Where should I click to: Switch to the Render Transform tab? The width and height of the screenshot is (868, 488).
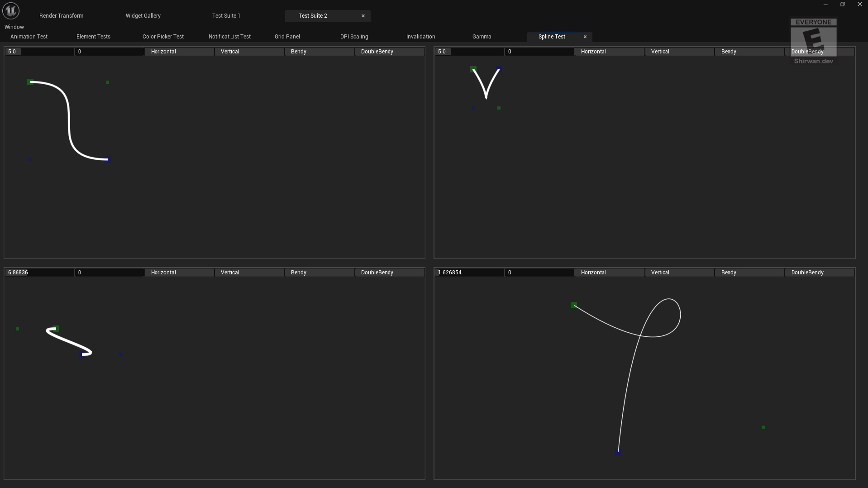61,16
